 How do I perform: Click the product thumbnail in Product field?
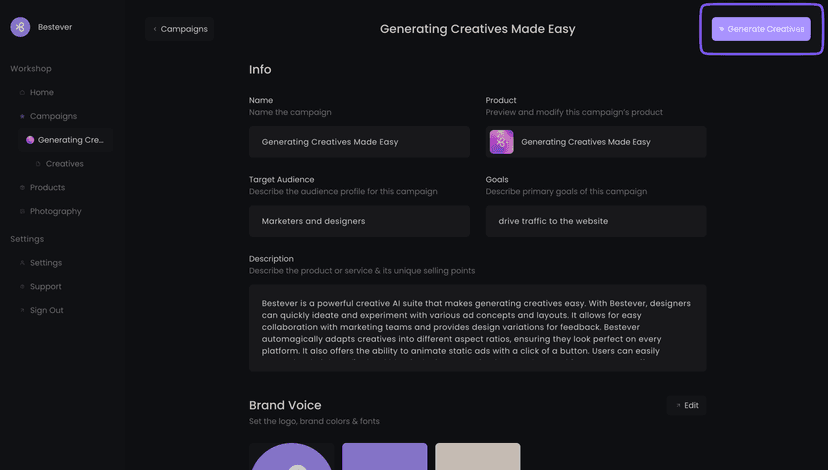(x=501, y=142)
